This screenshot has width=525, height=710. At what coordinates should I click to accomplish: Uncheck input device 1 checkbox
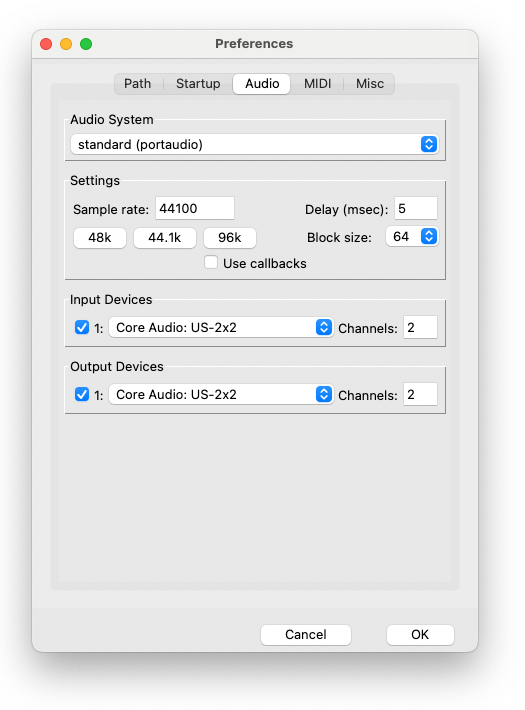(82, 327)
